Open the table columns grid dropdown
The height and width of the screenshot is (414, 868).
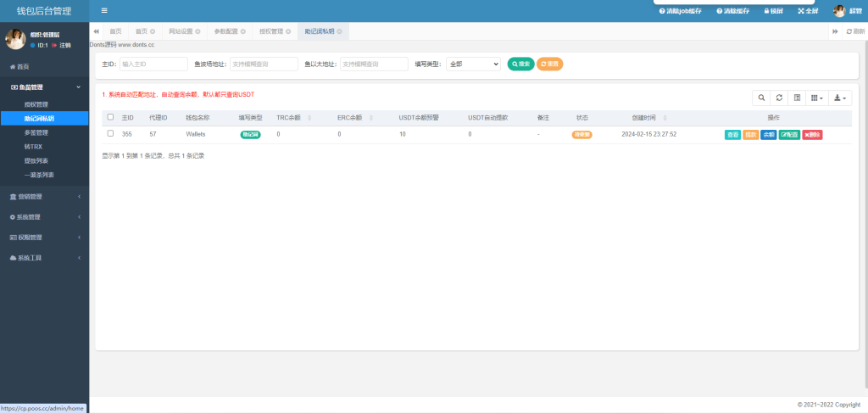[x=816, y=98]
